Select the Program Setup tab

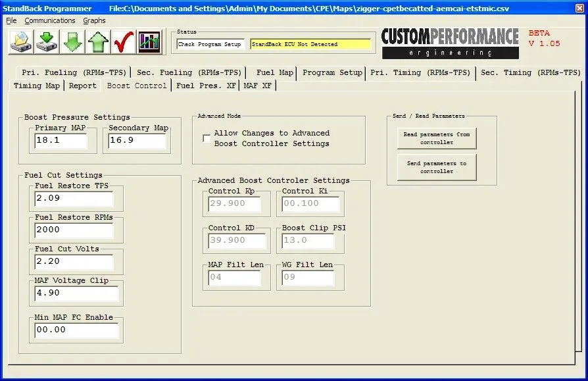coord(332,72)
